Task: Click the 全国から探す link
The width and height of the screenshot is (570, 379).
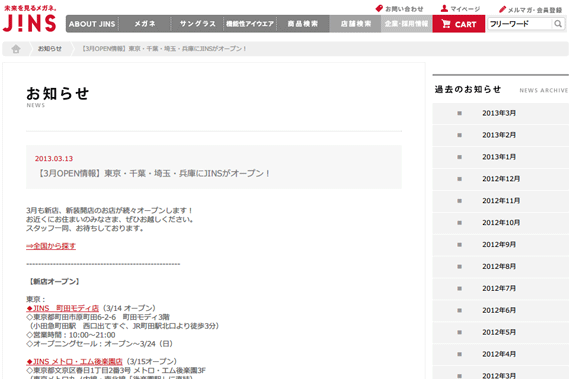Action: (x=51, y=246)
